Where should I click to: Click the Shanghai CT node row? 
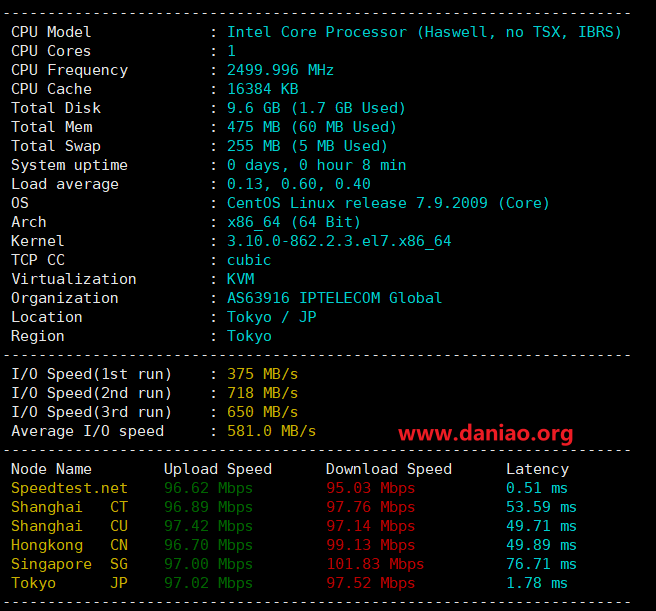point(294,507)
